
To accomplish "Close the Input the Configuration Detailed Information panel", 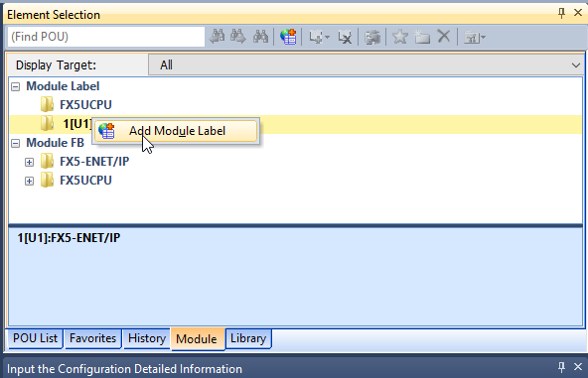I will pos(578,367).
